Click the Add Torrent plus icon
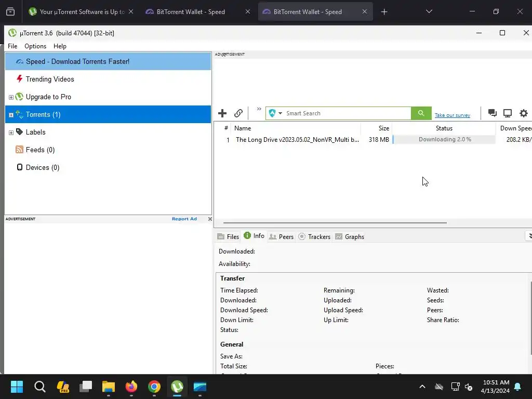 pos(222,113)
